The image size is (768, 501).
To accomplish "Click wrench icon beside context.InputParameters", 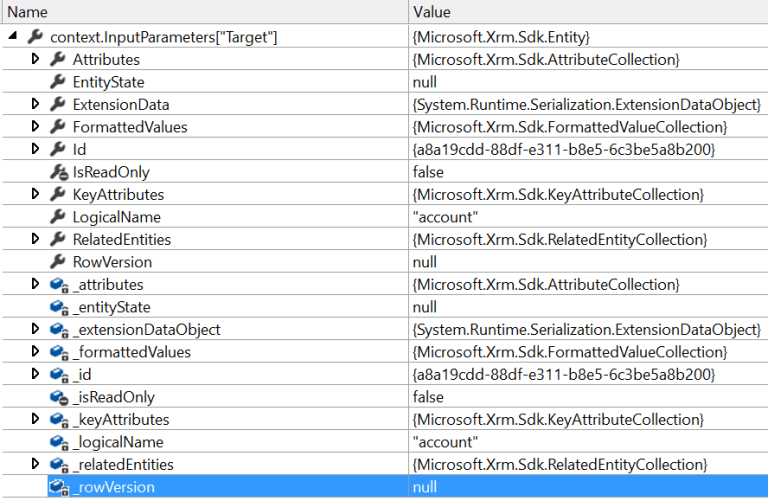I will [35, 36].
